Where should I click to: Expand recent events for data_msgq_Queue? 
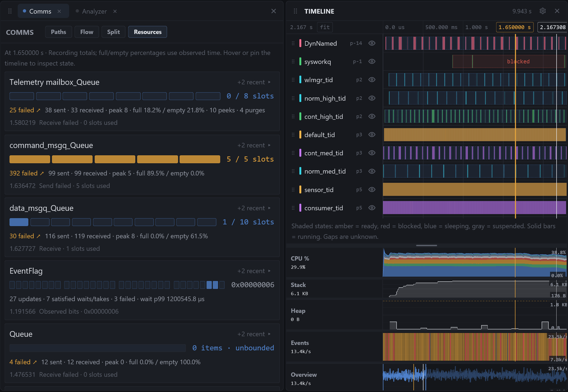(x=254, y=208)
